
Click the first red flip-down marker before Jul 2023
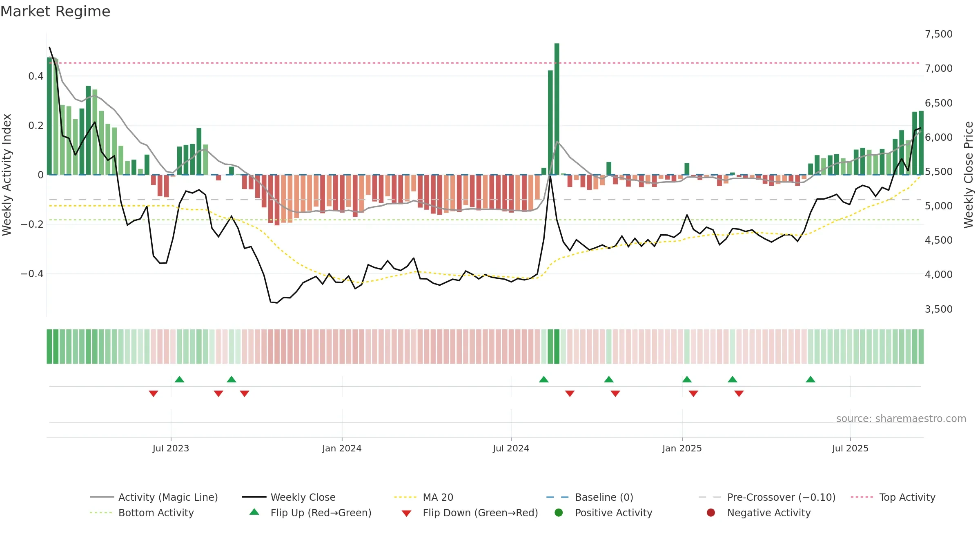(154, 393)
